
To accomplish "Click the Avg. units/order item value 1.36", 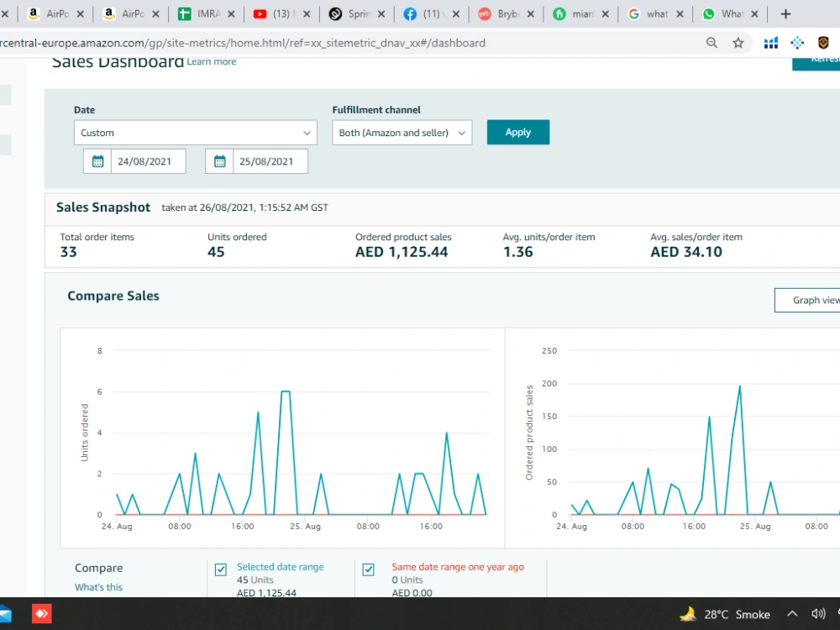I will tap(518, 252).
